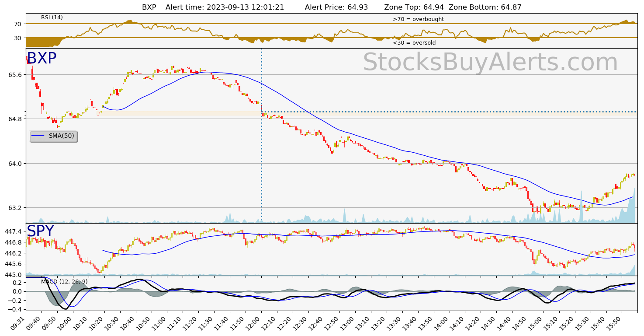
Task: Click the BXP ticker label
Action: click(x=42, y=59)
